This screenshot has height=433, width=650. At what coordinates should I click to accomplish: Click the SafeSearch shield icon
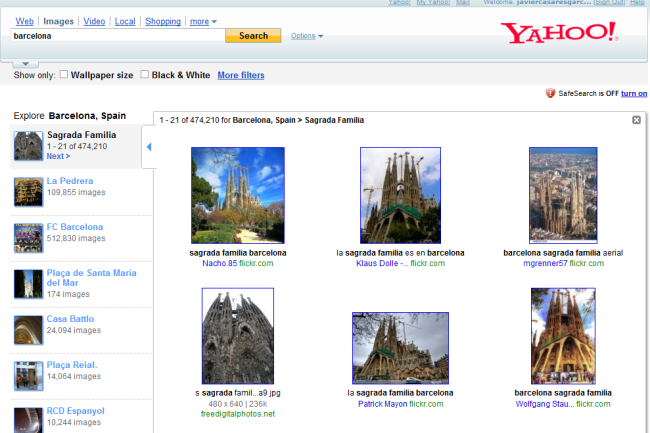pyautogui.click(x=550, y=93)
